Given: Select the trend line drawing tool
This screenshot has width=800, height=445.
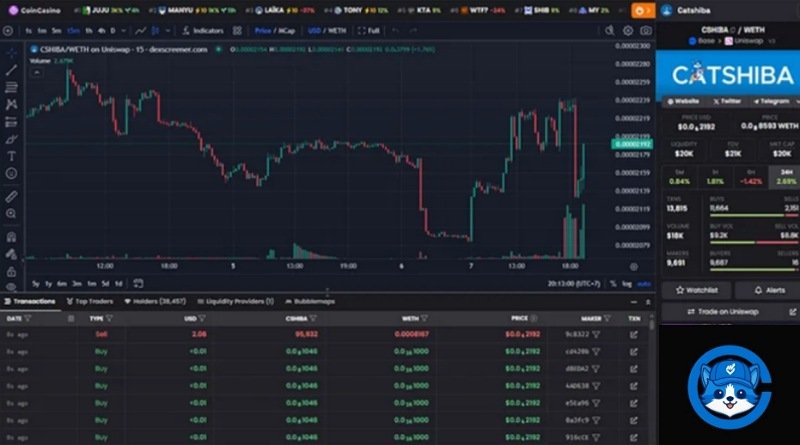Looking at the screenshot, I should point(11,70).
